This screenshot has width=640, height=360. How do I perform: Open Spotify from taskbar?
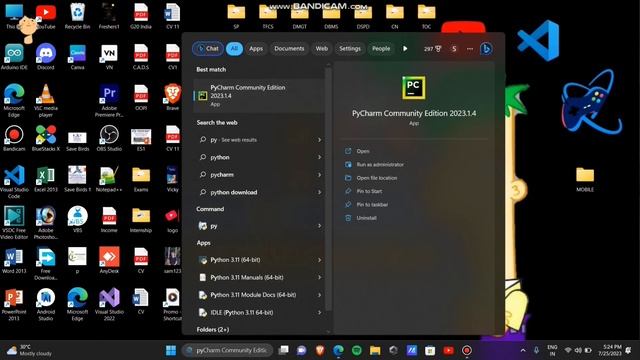(357, 350)
